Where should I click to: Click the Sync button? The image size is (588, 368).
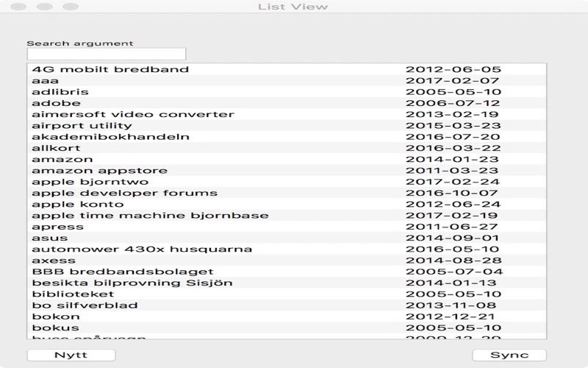tap(509, 355)
